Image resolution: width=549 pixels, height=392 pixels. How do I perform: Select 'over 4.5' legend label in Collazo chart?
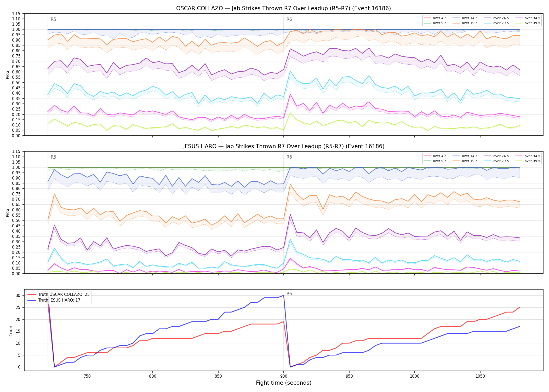tap(439, 18)
